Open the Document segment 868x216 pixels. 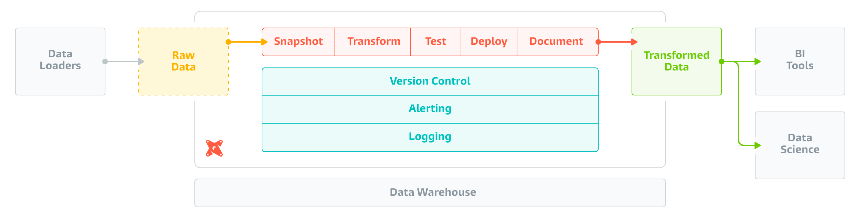pyautogui.click(x=556, y=42)
